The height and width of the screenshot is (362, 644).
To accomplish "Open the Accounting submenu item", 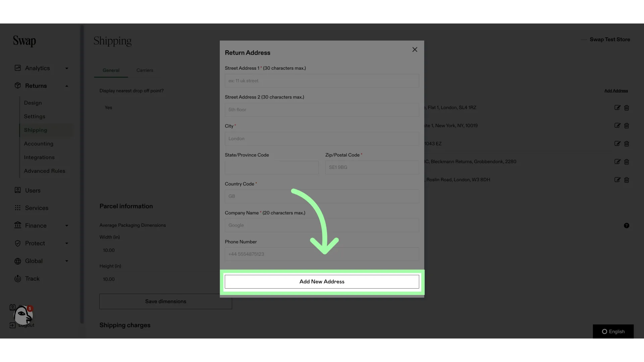I will point(39,144).
